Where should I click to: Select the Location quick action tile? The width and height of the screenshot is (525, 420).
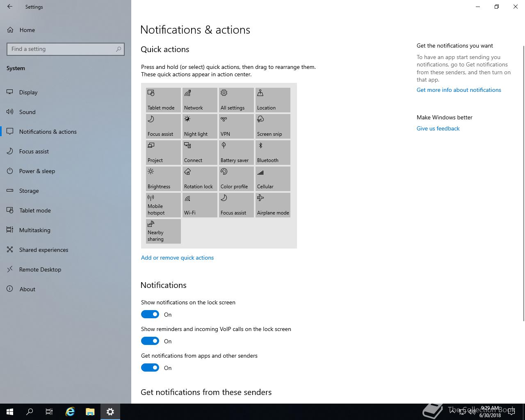273,100
